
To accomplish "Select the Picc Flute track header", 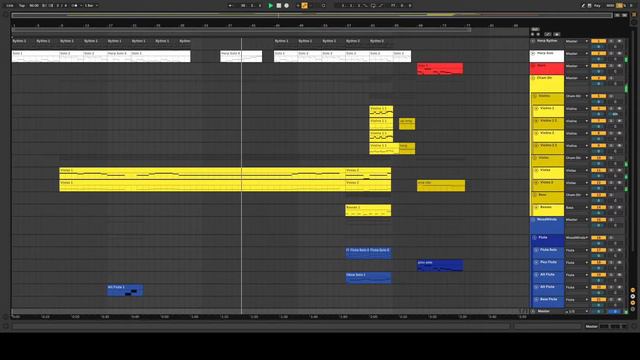I will pyautogui.click(x=549, y=265).
